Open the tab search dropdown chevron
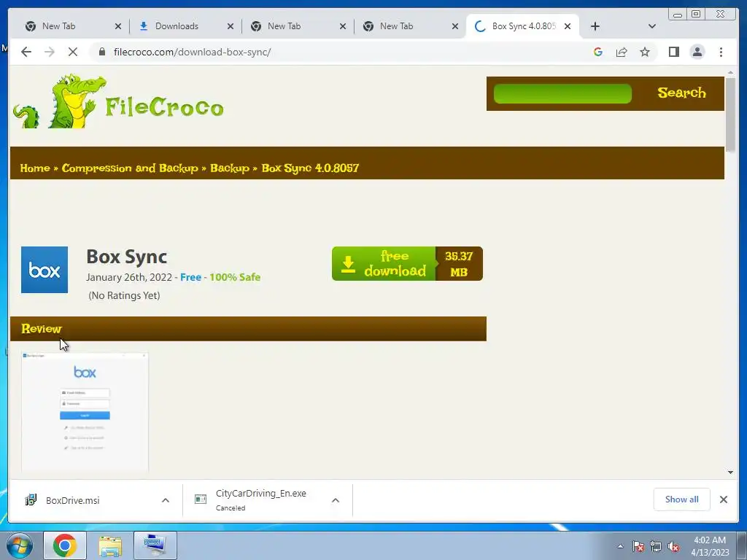747x560 pixels. point(652,26)
